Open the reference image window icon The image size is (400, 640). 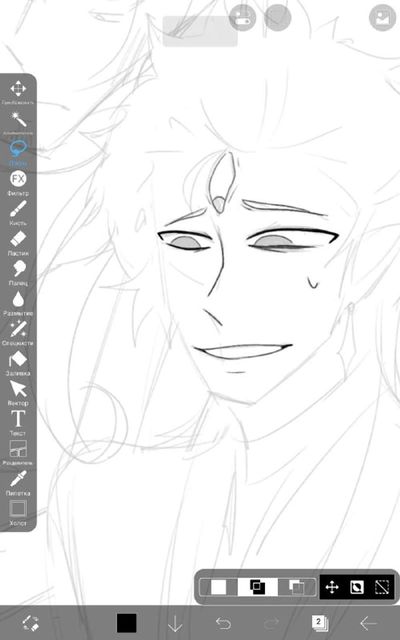pos(382,18)
